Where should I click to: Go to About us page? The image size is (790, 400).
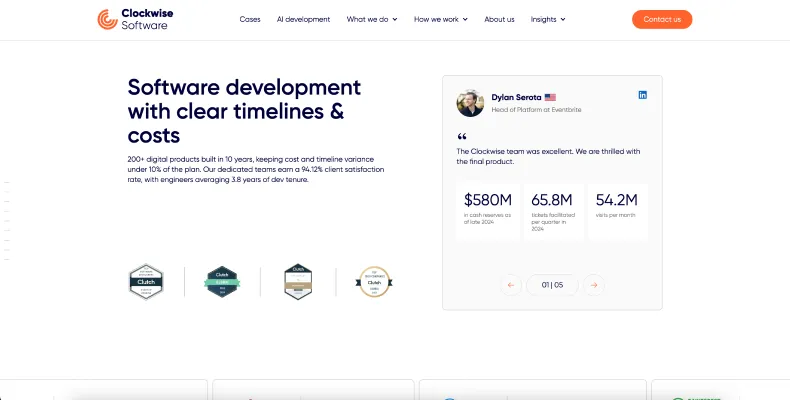[x=499, y=19]
